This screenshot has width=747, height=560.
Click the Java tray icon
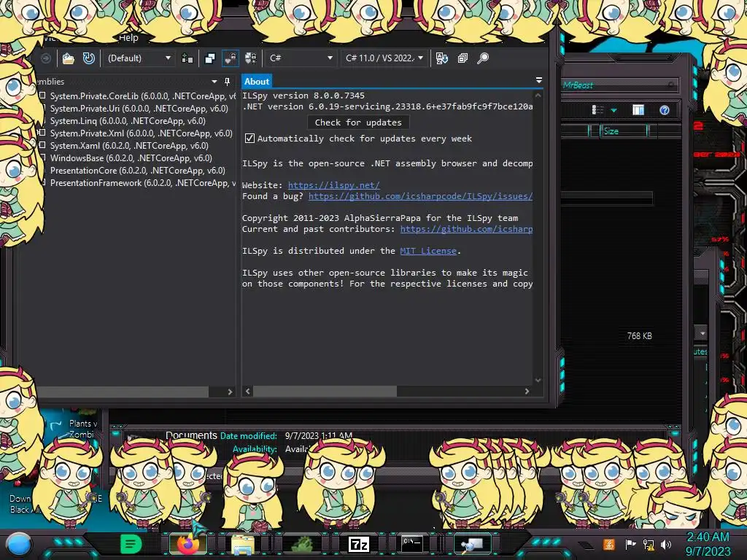[608, 544]
